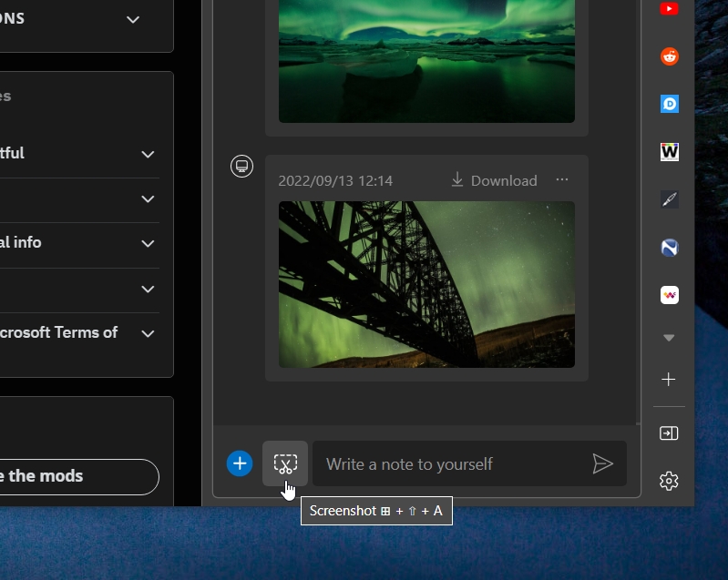Viewport: 728px width, 580px height.
Task: Open sidebar settings gear
Action: [669, 481]
